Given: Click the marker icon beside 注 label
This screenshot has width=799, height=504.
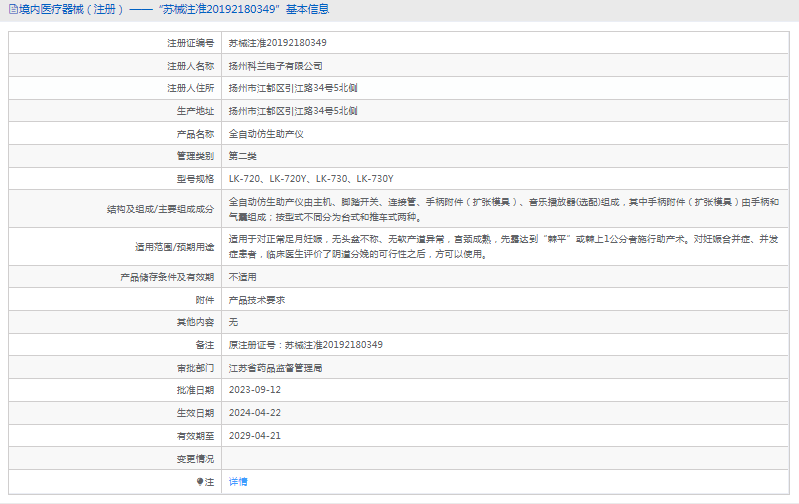Looking at the screenshot, I should click(200, 482).
